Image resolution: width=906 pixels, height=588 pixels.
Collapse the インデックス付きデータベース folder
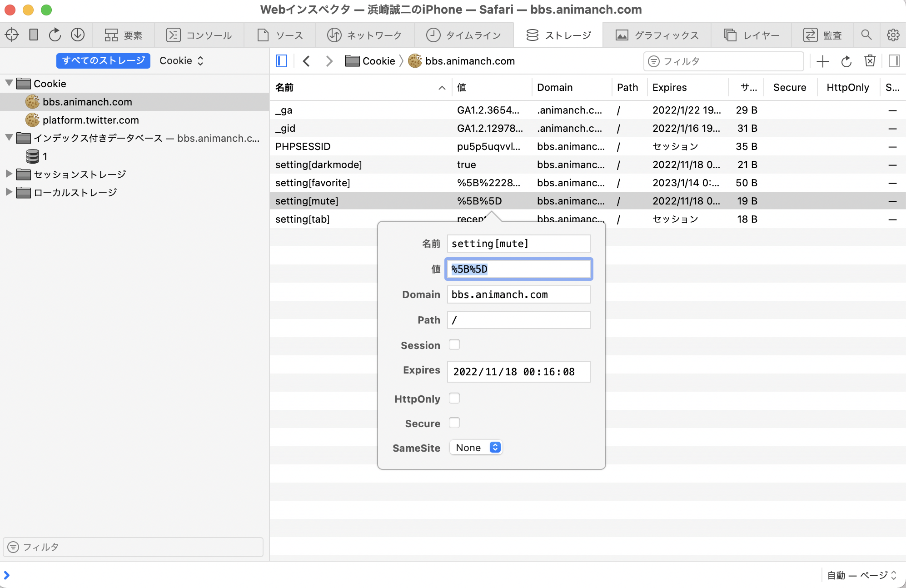point(9,137)
